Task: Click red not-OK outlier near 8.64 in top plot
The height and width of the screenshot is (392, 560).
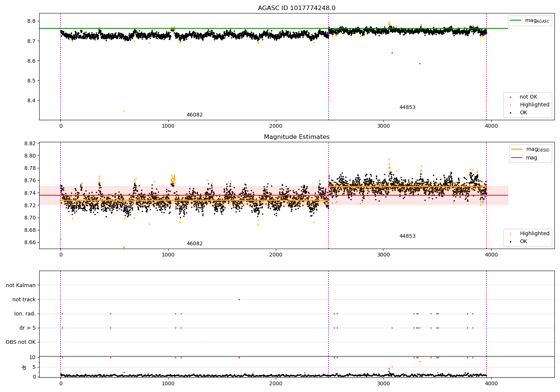Action: coord(392,53)
